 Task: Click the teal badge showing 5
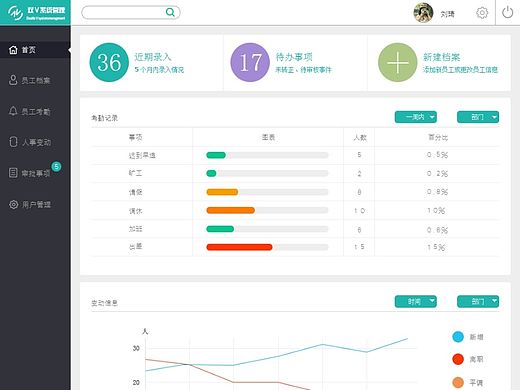56,166
